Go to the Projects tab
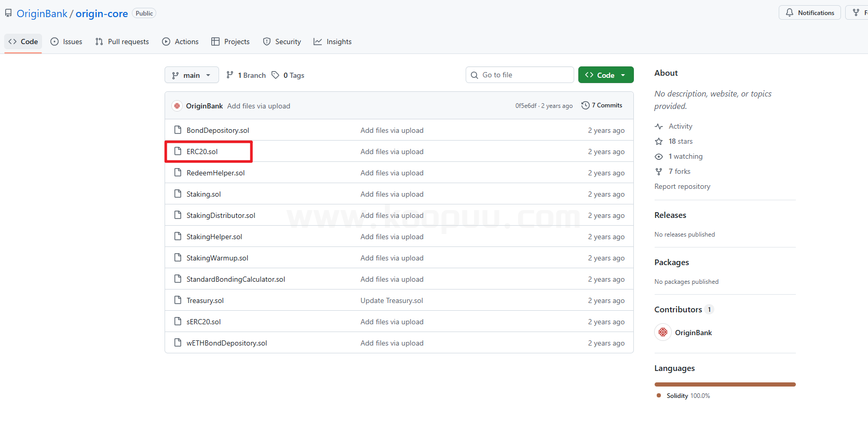The height and width of the screenshot is (427, 868). [230, 42]
